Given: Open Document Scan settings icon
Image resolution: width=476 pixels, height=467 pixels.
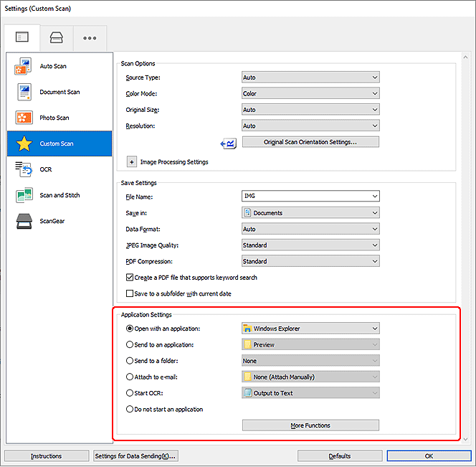Looking at the screenshot, I should coord(22,92).
